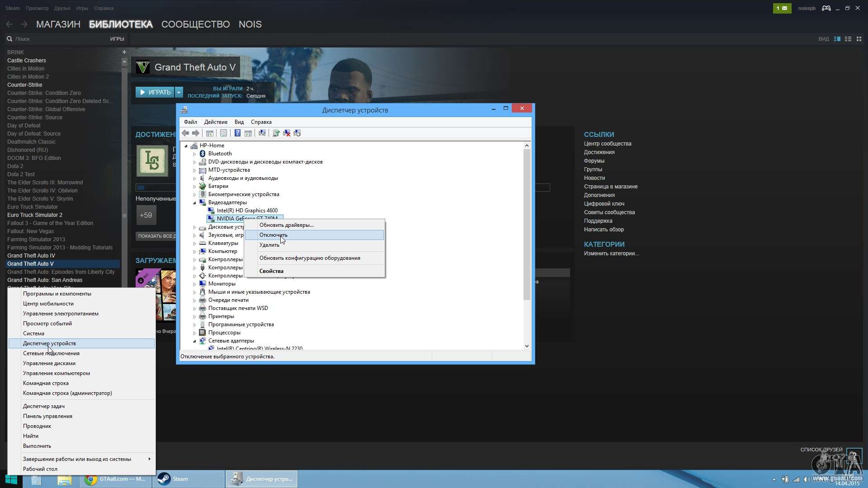The height and width of the screenshot is (488, 868).
Task: Choose Удалить in the context menu
Action: pos(315,245)
